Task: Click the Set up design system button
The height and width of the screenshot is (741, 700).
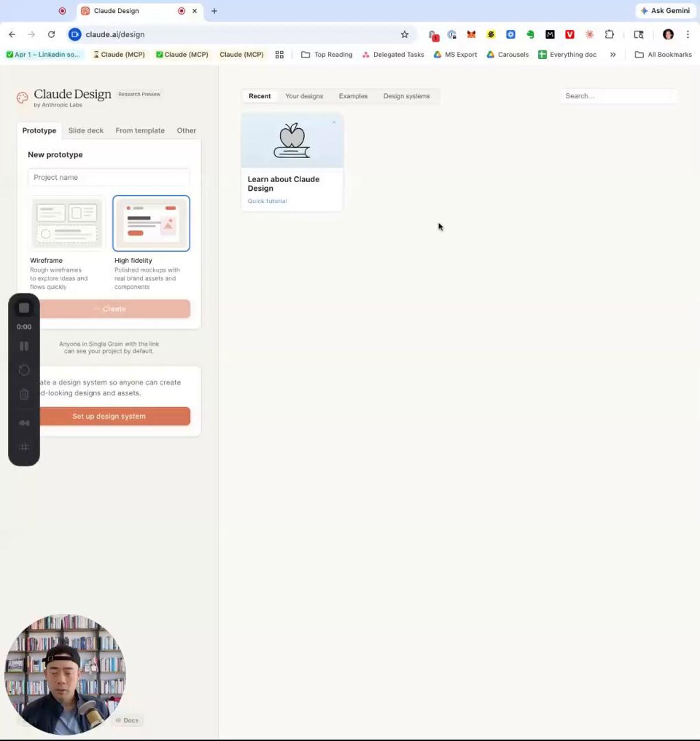Action: click(109, 417)
